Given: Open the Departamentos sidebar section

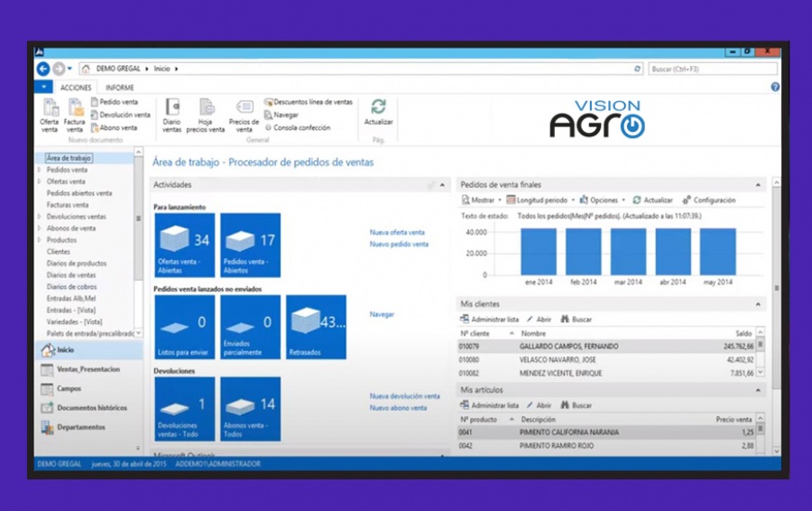Looking at the screenshot, I should coord(88,427).
